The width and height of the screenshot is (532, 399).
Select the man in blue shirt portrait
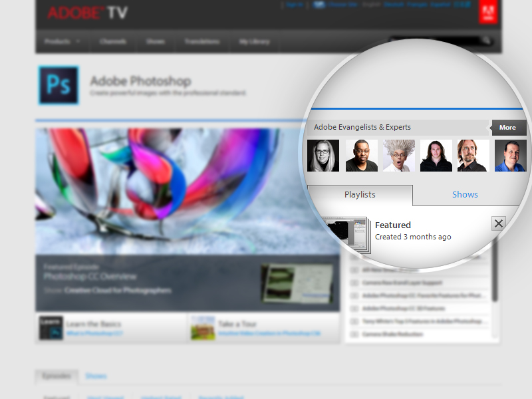pyautogui.click(x=511, y=156)
